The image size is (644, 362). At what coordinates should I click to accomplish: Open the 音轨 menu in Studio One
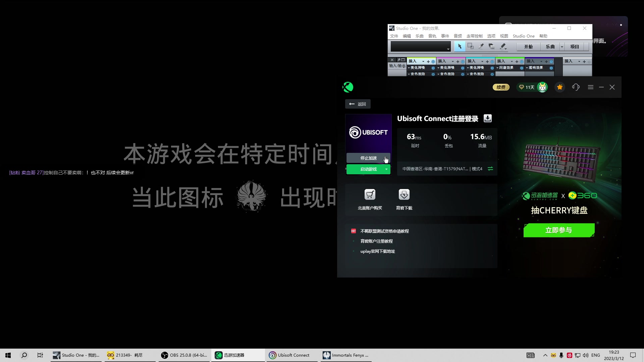432,36
